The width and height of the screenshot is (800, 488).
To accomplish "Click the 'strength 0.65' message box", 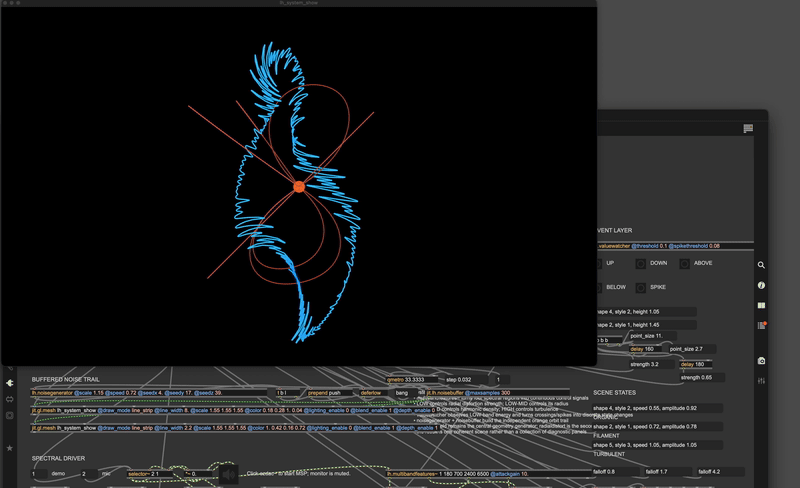I will (x=702, y=378).
